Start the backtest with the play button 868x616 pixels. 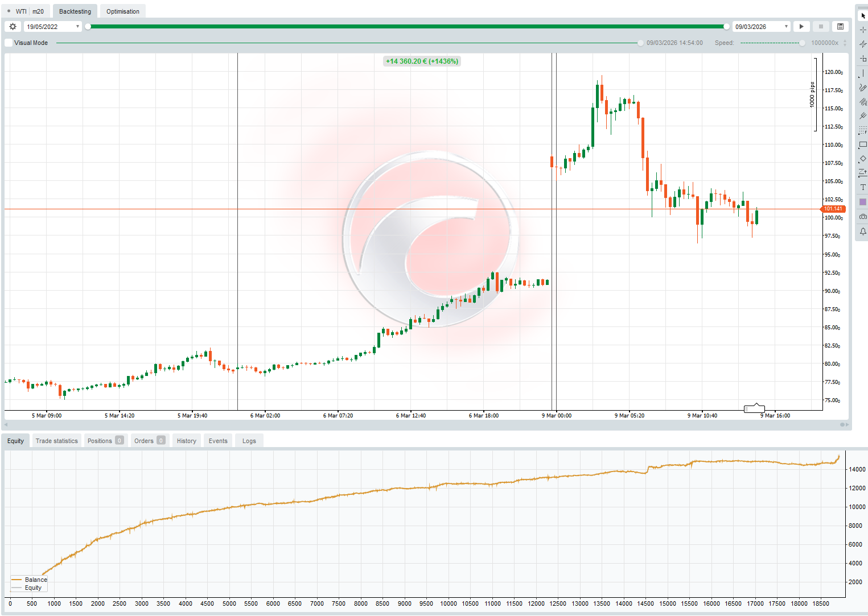tap(801, 26)
